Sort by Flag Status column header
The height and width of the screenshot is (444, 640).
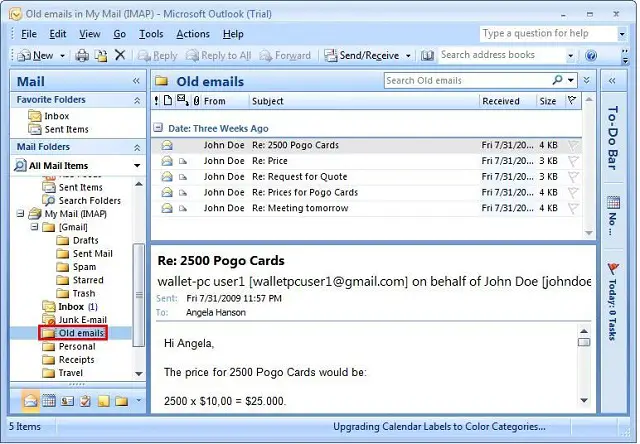click(572, 100)
